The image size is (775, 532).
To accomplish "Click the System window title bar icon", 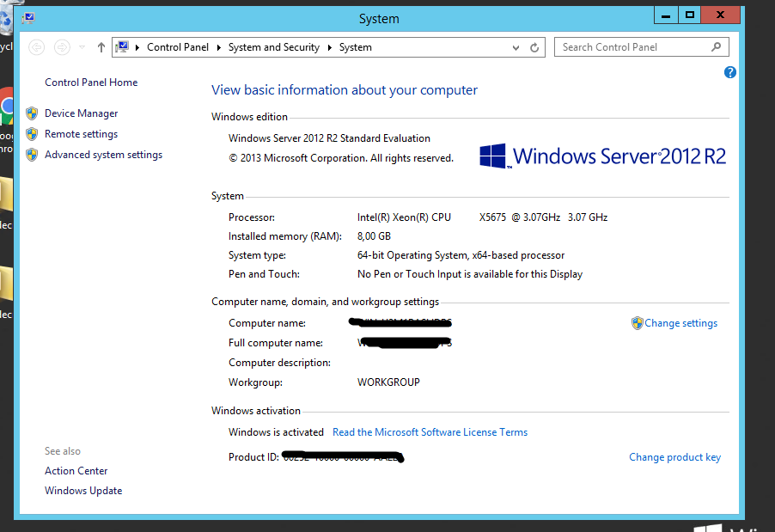I will [x=28, y=19].
